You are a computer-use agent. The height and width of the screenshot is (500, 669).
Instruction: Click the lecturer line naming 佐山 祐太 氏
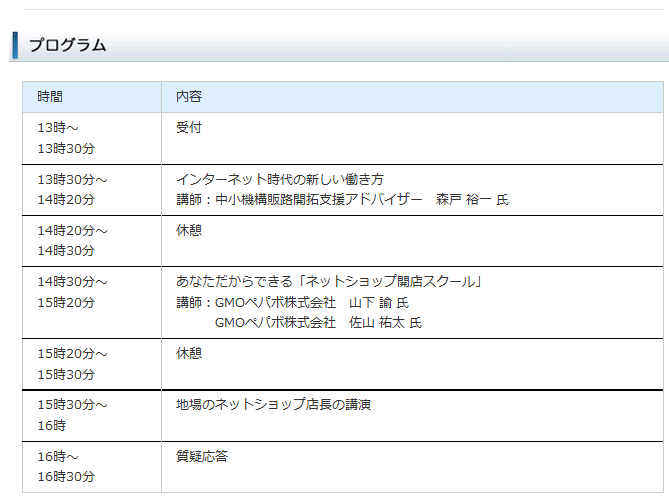click(318, 323)
